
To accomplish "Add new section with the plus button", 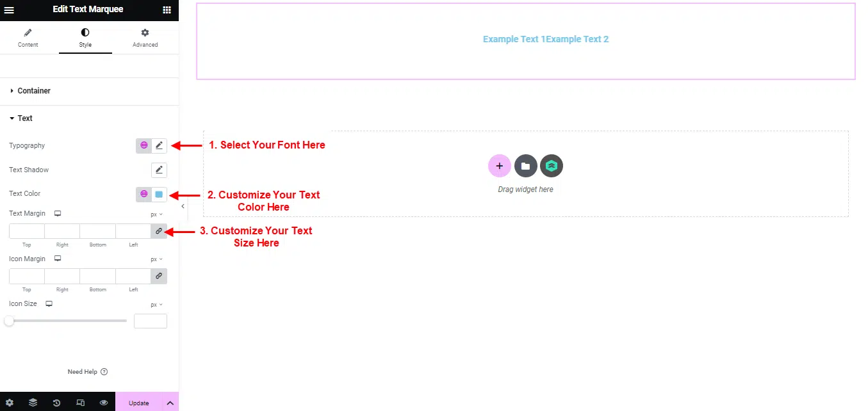I will pyautogui.click(x=500, y=166).
